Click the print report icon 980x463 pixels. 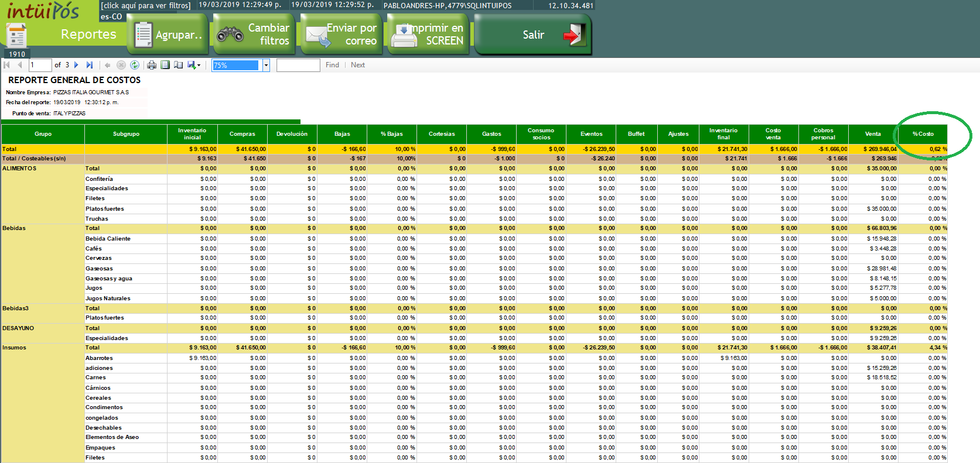[152, 65]
